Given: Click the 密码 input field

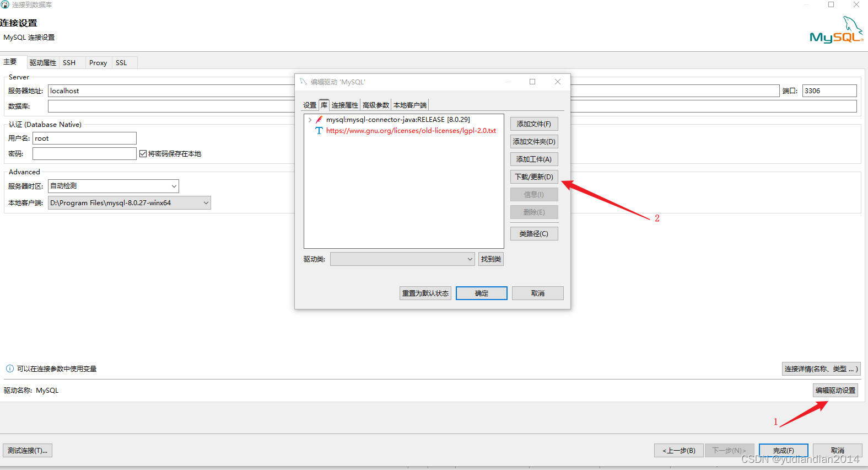Looking at the screenshot, I should 84,154.
